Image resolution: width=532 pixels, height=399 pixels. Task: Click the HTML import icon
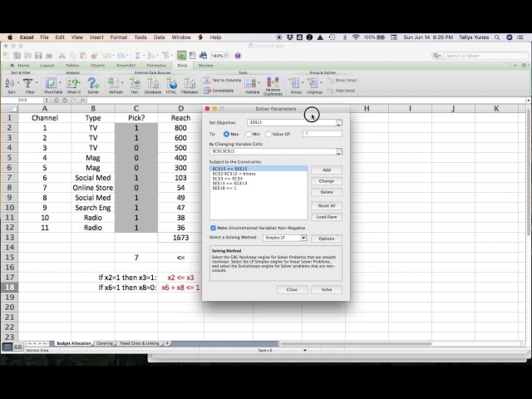(x=171, y=83)
